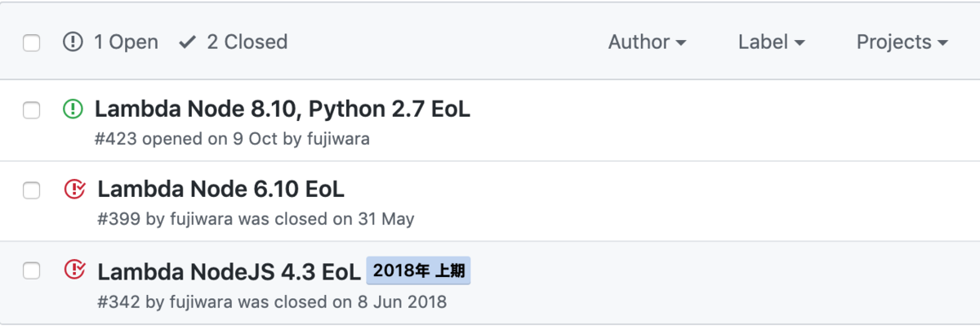The width and height of the screenshot is (980, 335).
Task: Open issue Lambda Node 8.10, Python 2.7 EoL
Action: (x=283, y=109)
